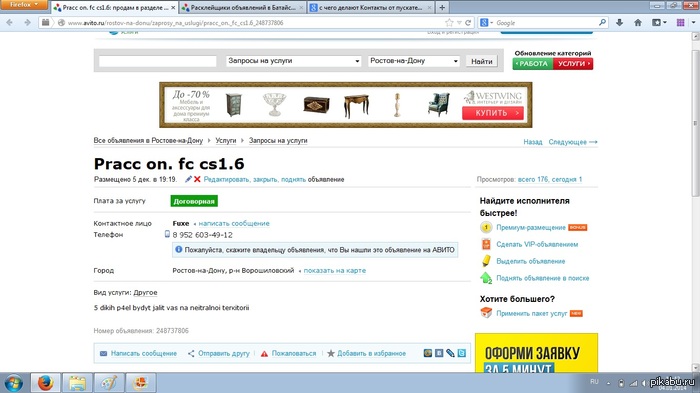Click the Twitter share icon under the listing
Screen dimensions: 700x393
(x=462, y=353)
